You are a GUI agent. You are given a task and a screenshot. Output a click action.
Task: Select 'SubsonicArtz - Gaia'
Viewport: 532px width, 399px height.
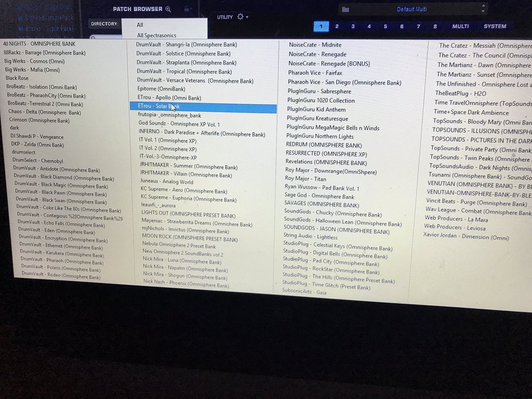point(304,292)
